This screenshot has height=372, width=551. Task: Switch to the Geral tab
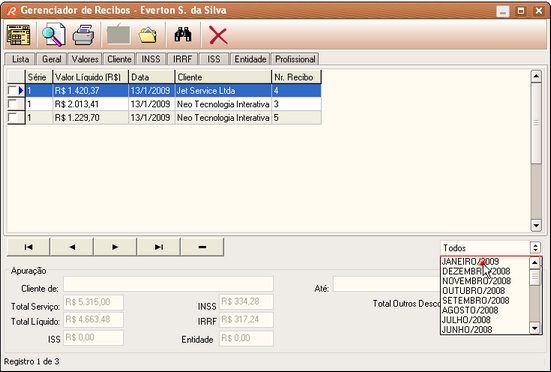[x=52, y=59]
